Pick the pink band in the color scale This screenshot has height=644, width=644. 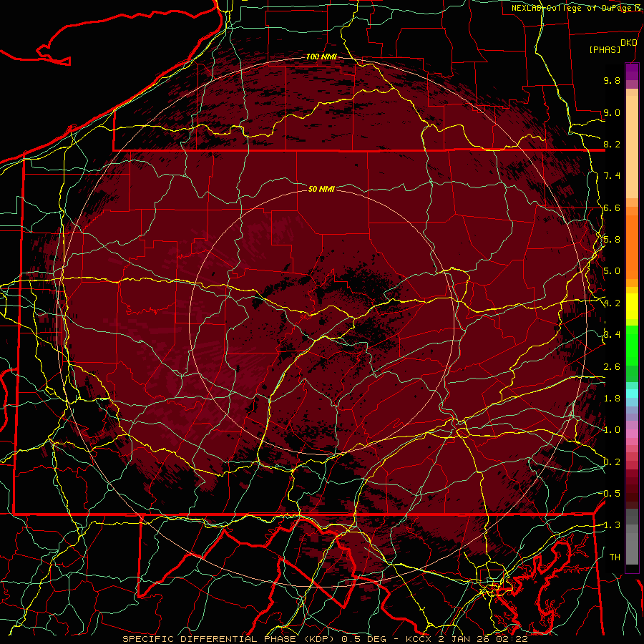pos(632,434)
